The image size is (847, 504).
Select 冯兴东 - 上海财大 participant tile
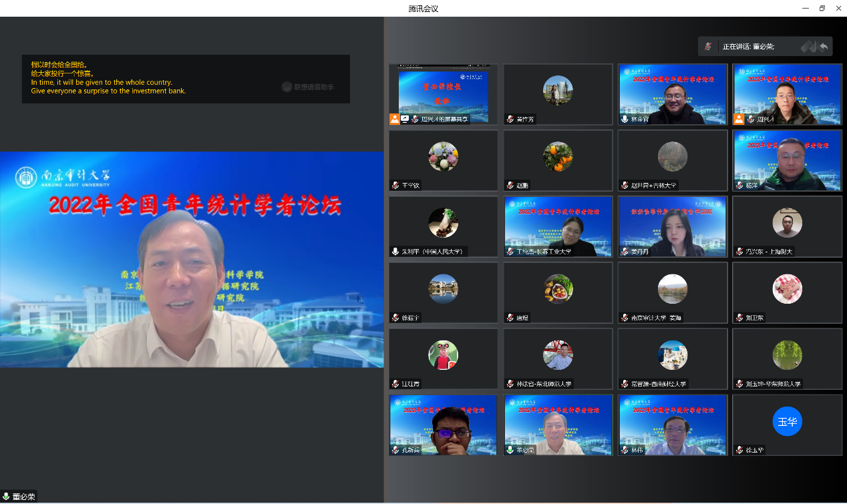tap(787, 226)
